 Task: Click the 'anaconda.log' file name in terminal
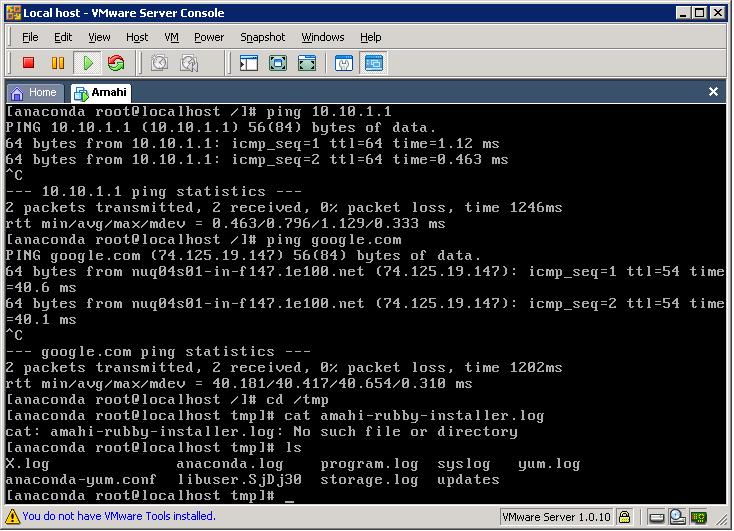tap(230, 464)
